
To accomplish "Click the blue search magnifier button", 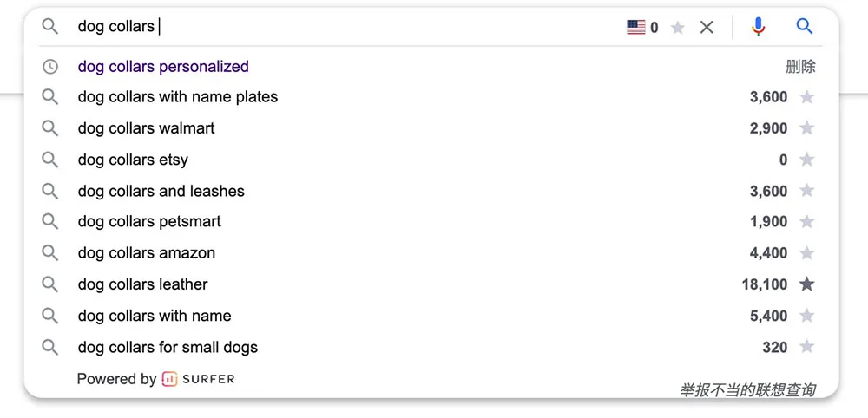I will [x=804, y=27].
